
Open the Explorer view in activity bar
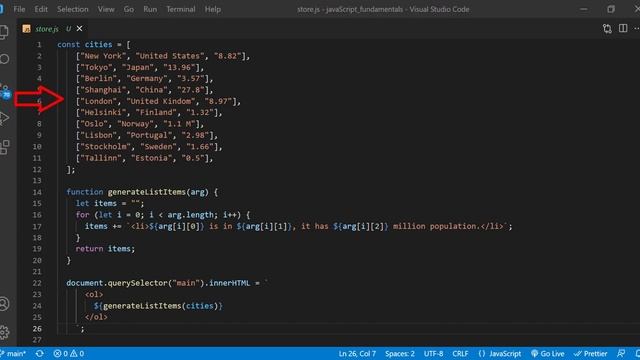click(x=4, y=32)
